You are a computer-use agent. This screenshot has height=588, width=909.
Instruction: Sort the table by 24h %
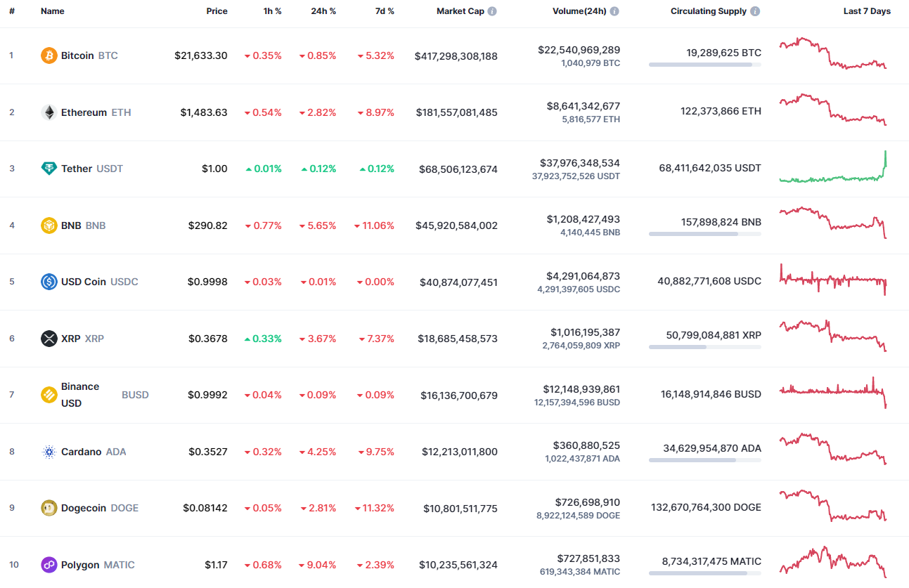point(323,11)
